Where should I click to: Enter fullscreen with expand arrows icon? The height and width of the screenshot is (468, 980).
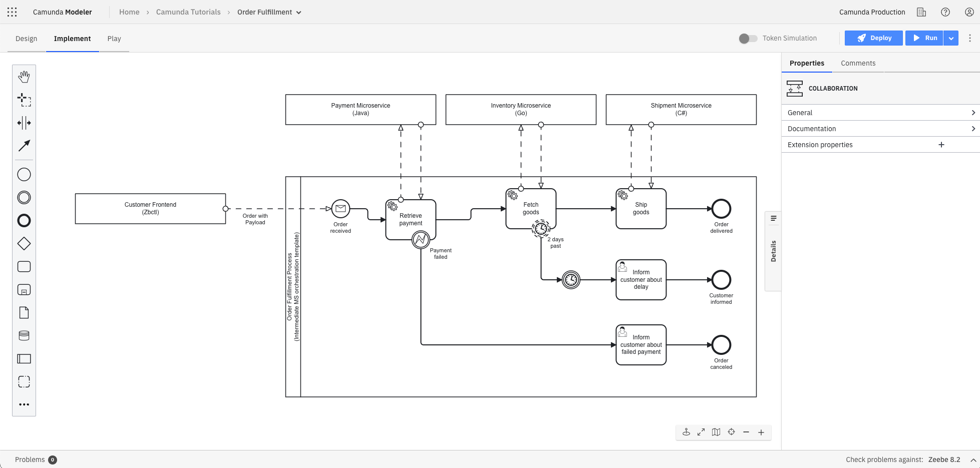pos(701,432)
